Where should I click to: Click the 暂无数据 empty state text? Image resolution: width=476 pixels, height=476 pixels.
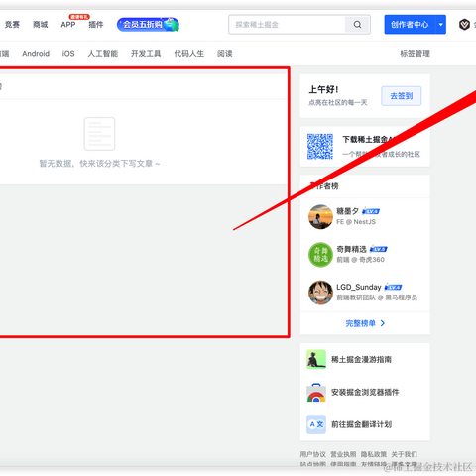click(99, 164)
